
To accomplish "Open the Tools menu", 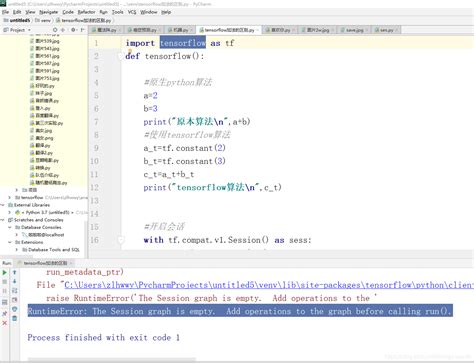I will pyautogui.click(x=117, y=12).
